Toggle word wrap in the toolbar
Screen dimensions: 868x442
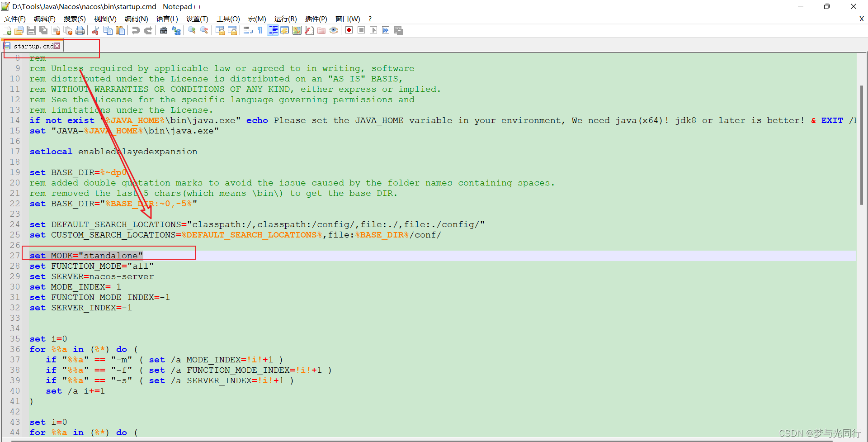pos(248,30)
